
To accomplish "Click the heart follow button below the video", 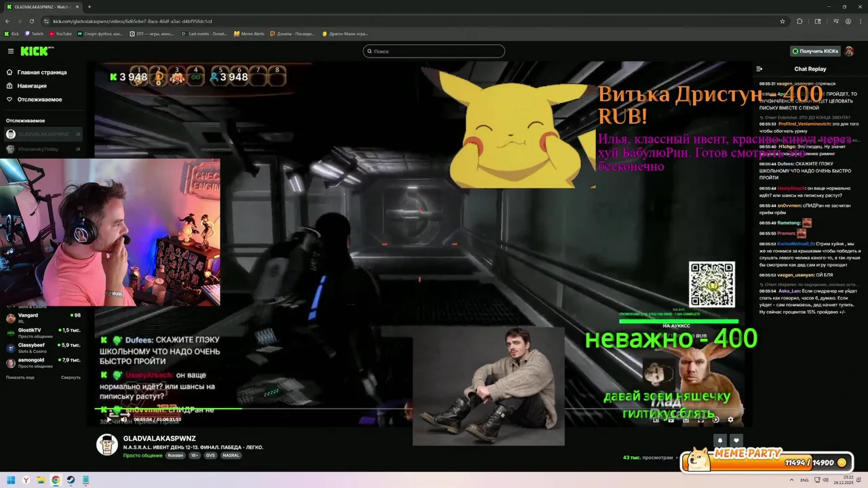I will coord(736,441).
